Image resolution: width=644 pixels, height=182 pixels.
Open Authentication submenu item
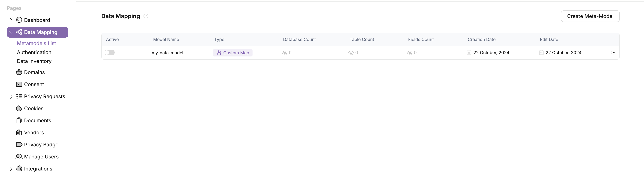(34, 53)
